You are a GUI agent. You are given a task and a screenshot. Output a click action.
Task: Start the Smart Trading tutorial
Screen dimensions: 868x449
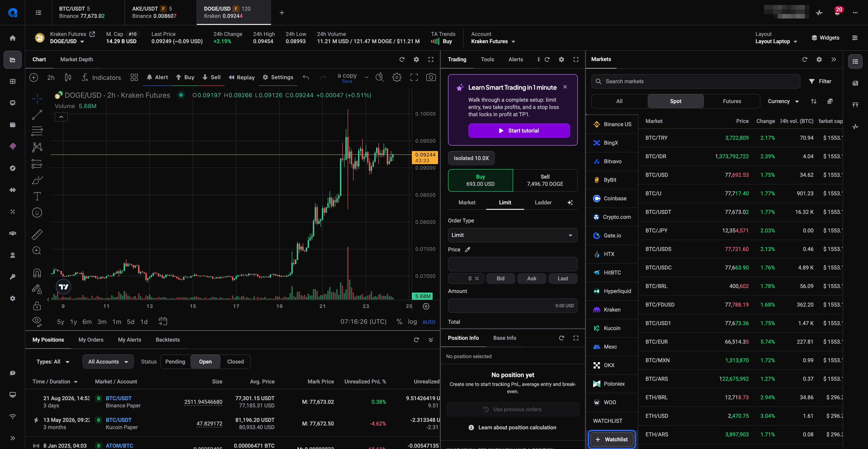click(519, 130)
